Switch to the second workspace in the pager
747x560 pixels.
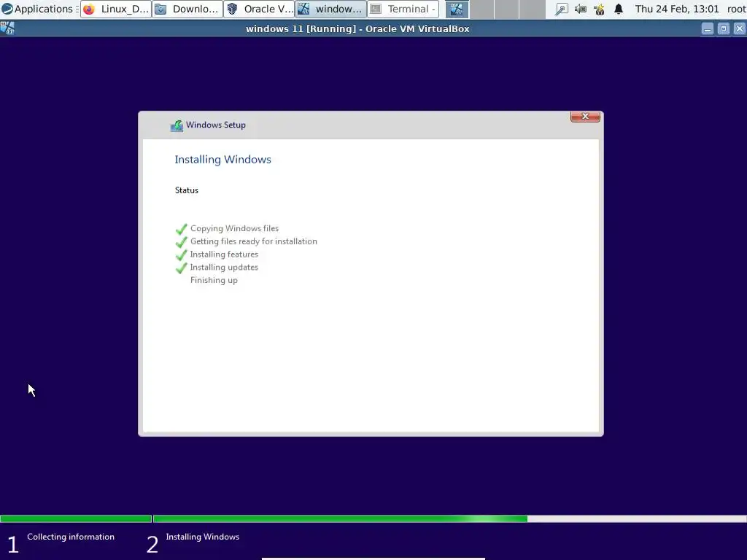pos(481,9)
